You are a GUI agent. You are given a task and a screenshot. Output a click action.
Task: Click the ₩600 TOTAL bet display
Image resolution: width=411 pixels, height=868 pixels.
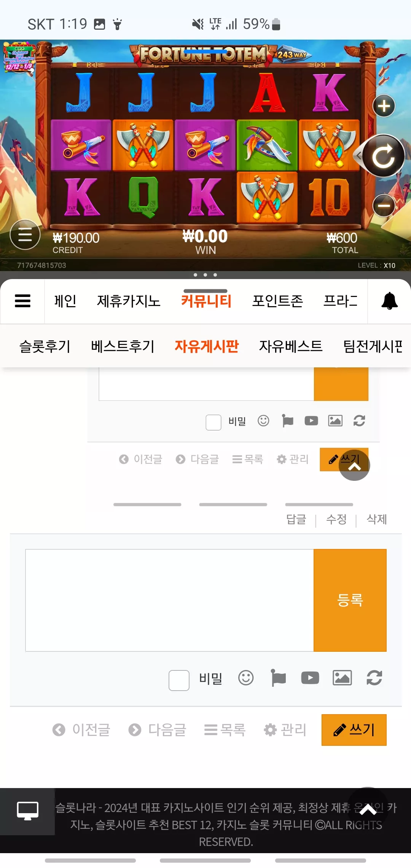(342, 243)
